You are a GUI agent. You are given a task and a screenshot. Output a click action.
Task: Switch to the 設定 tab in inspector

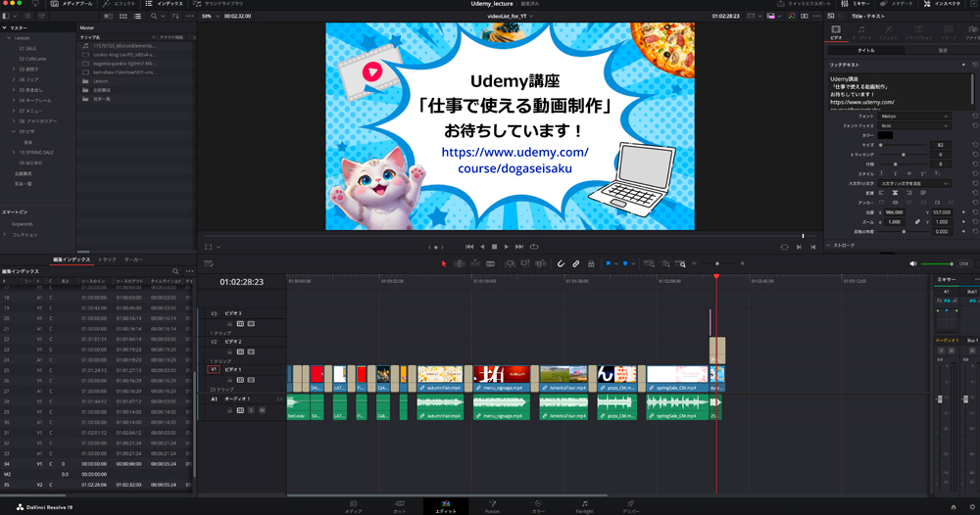pyautogui.click(x=943, y=50)
